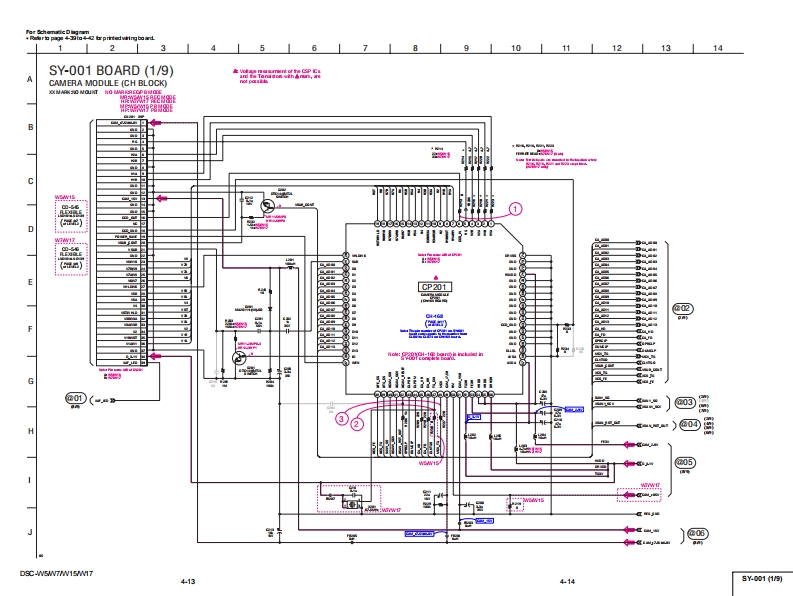Select the @03 sheet reference symbol

point(684,402)
